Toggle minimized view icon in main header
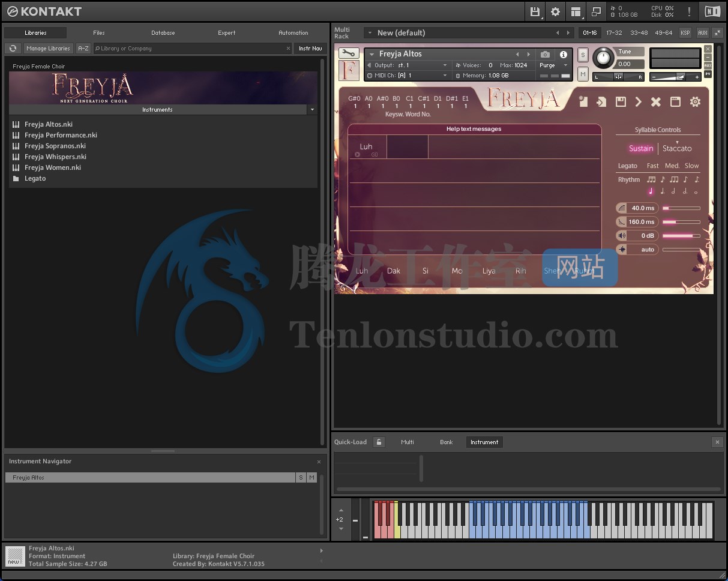 point(596,11)
